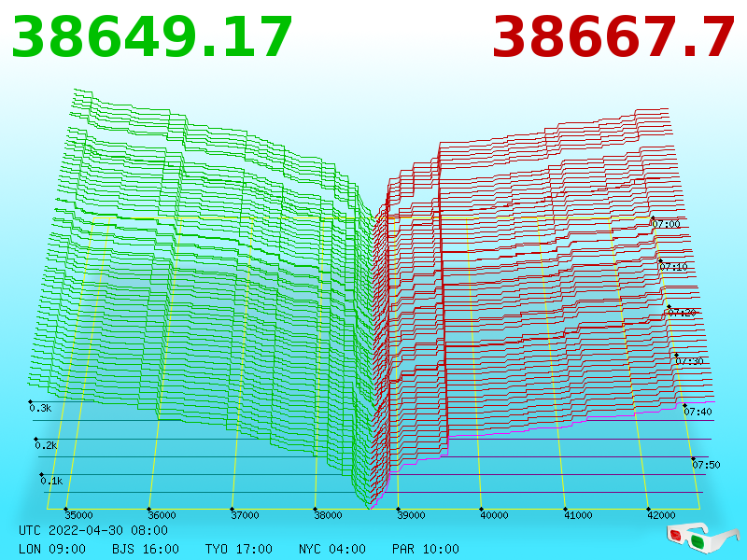Select the 37000 price axis label
Image resolution: width=747 pixels, height=560 pixels.
pos(245,515)
